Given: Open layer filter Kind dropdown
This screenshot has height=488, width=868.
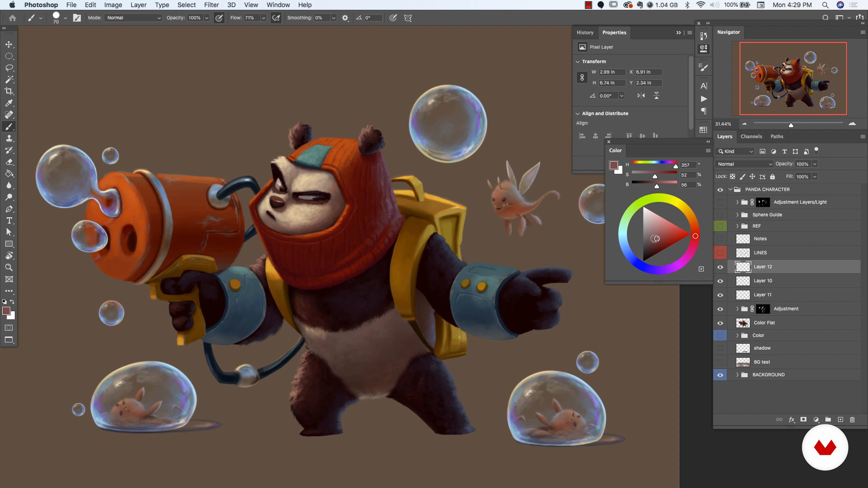Looking at the screenshot, I should pyautogui.click(x=735, y=152).
